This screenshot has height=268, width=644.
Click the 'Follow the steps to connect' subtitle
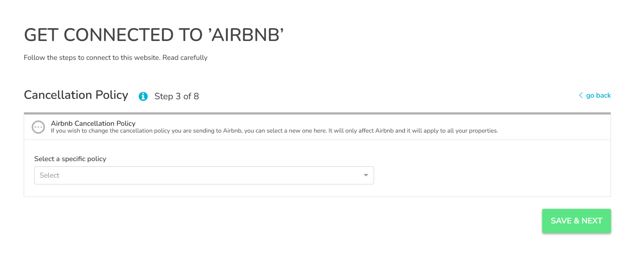click(92, 57)
